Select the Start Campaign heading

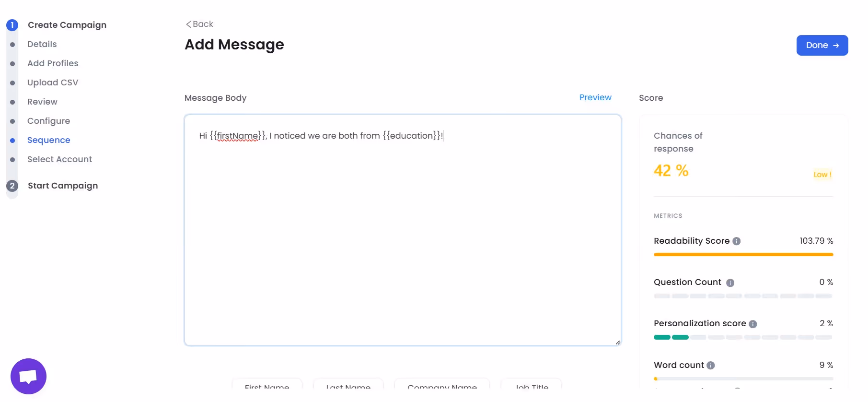pos(63,186)
